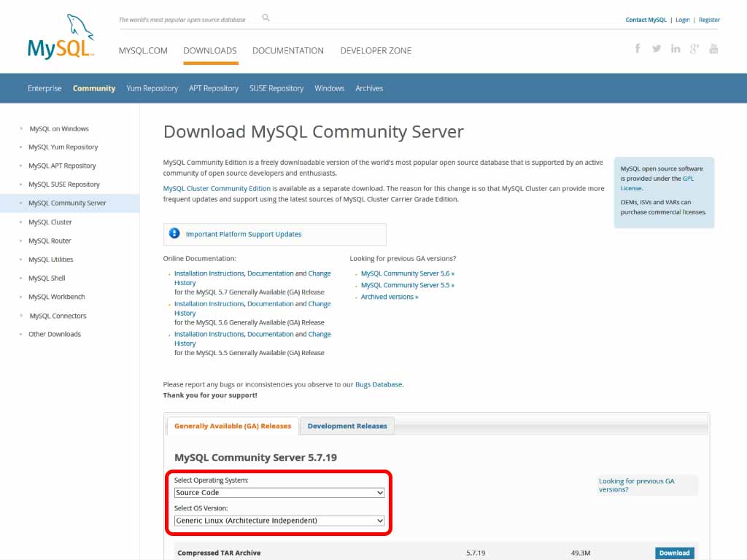Screen dimensions: 747x560
Task: Click the Download button for TAR Archive
Action: pos(674,553)
